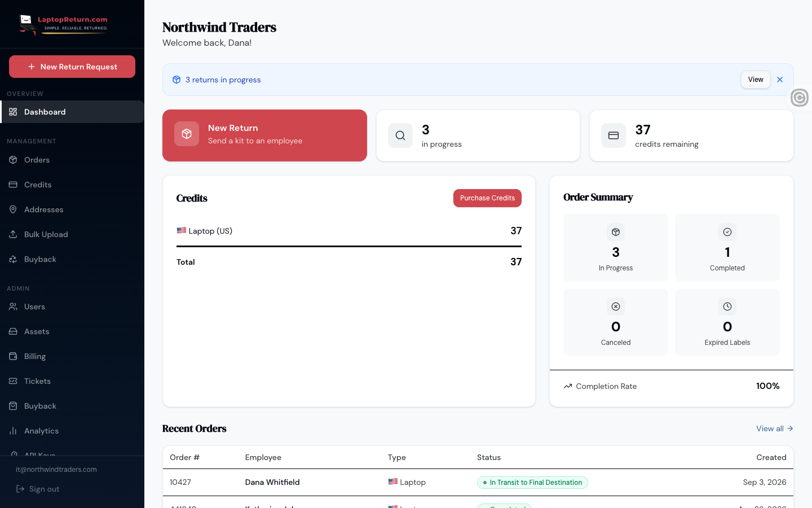Click the Employee column header

(x=263, y=457)
